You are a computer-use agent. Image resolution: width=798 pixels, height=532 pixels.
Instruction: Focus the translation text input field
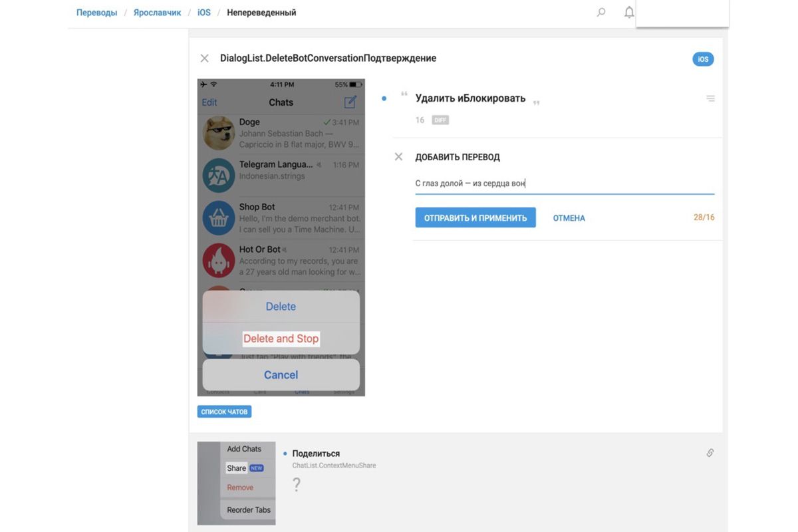pos(564,184)
